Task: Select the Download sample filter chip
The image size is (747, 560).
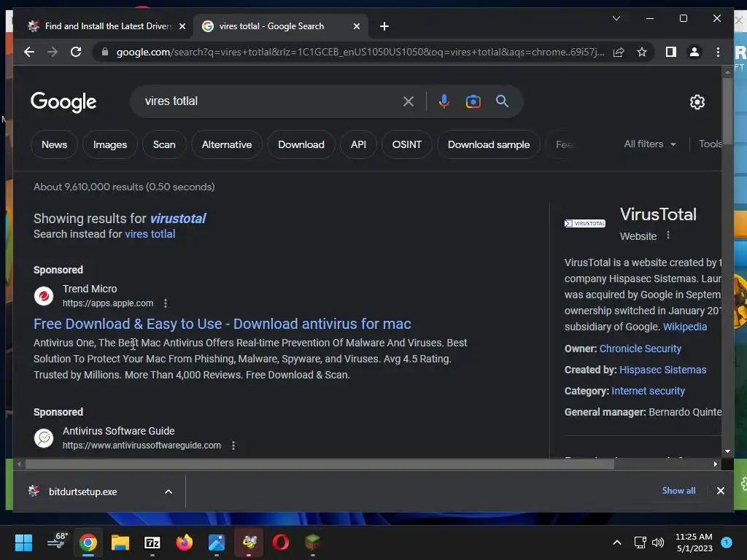Action: point(489,144)
